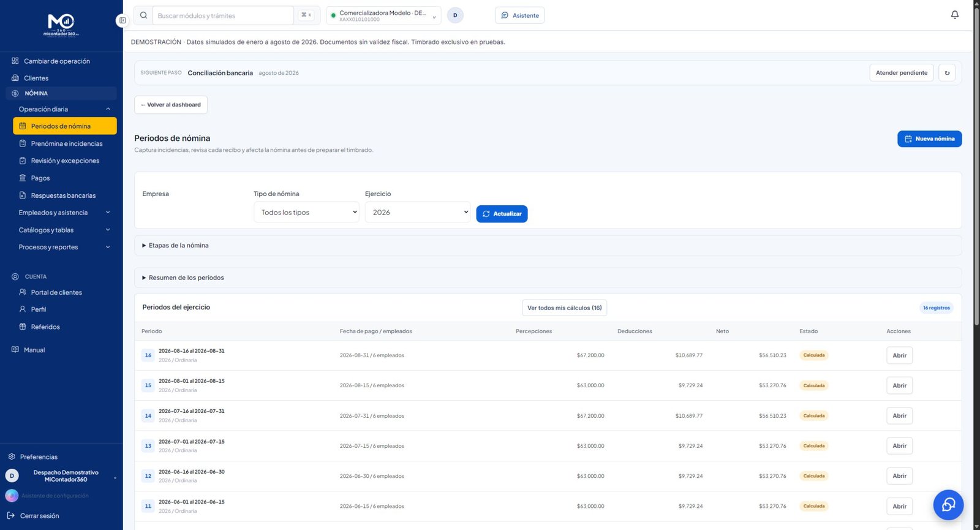Select Periodos de nómina menu item
980x530 pixels.
click(64, 126)
